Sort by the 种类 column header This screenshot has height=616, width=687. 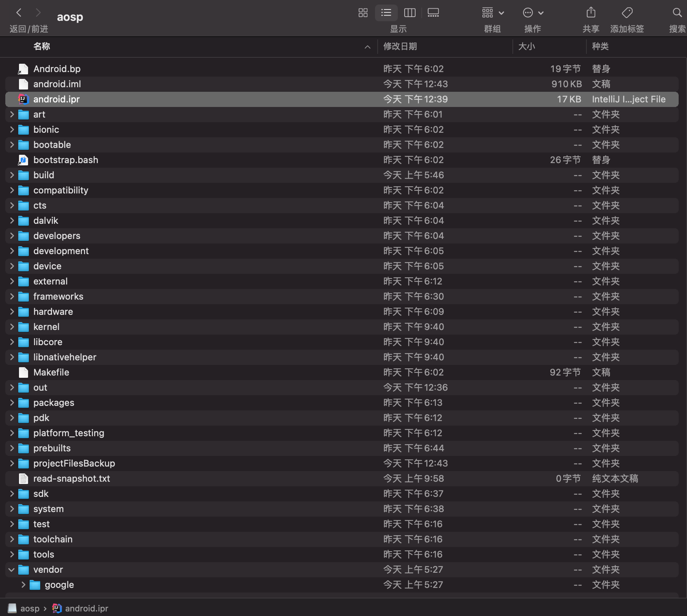point(600,46)
